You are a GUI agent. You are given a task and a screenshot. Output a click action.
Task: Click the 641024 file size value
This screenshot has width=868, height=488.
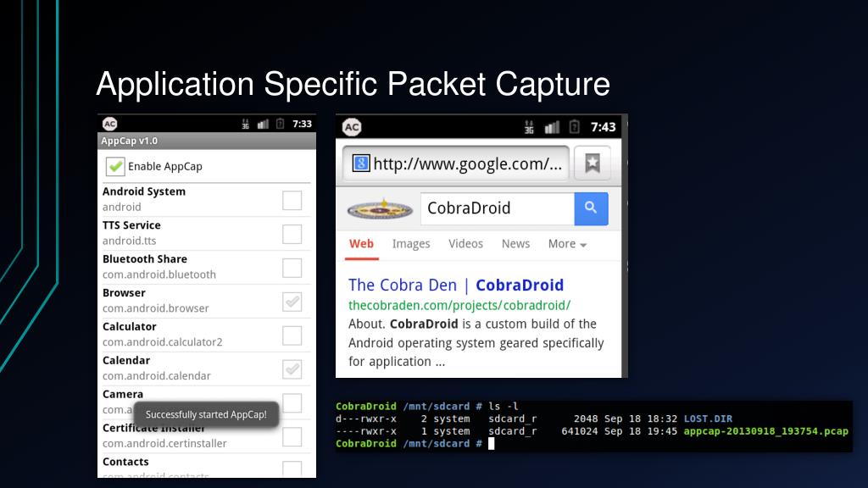[x=580, y=431]
